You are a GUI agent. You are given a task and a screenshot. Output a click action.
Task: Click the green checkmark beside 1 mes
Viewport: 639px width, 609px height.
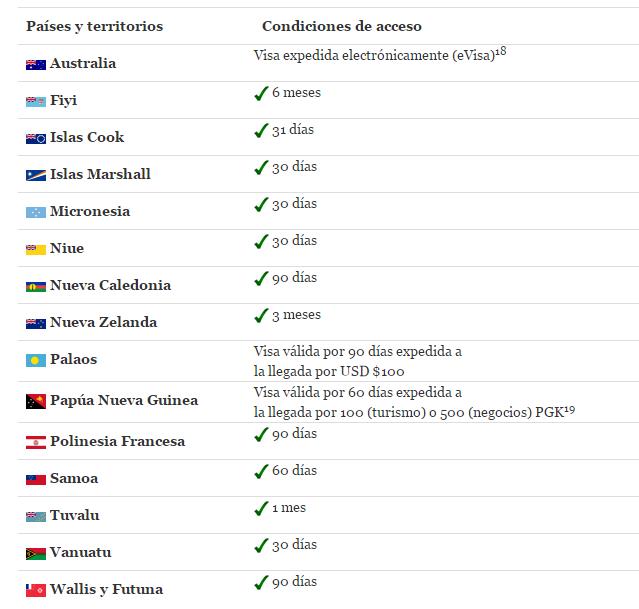pos(261,508)
